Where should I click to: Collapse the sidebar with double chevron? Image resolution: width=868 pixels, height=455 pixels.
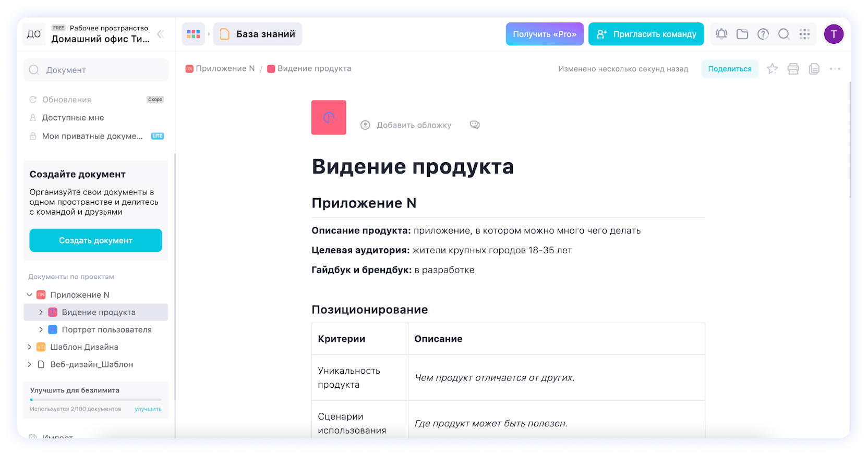(161, 34)
